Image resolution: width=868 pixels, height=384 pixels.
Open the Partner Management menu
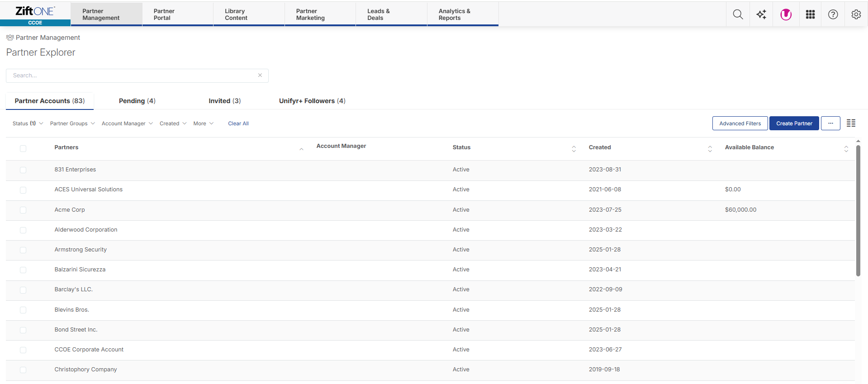[106, 14]
